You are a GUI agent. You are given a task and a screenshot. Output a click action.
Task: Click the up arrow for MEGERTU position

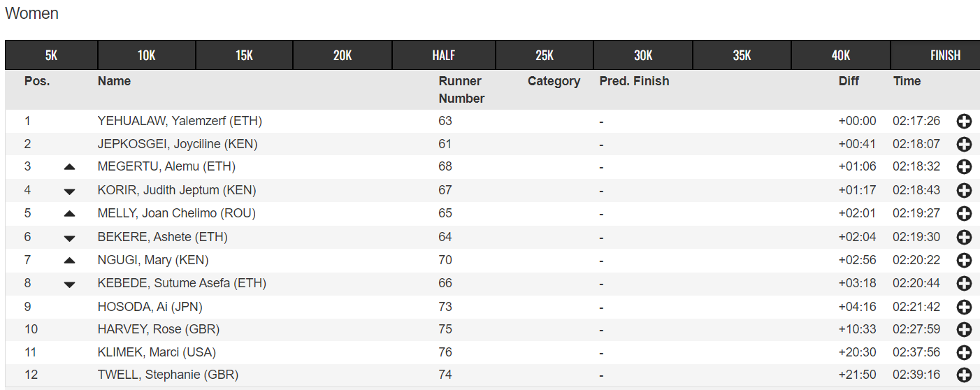coord(69,167)
